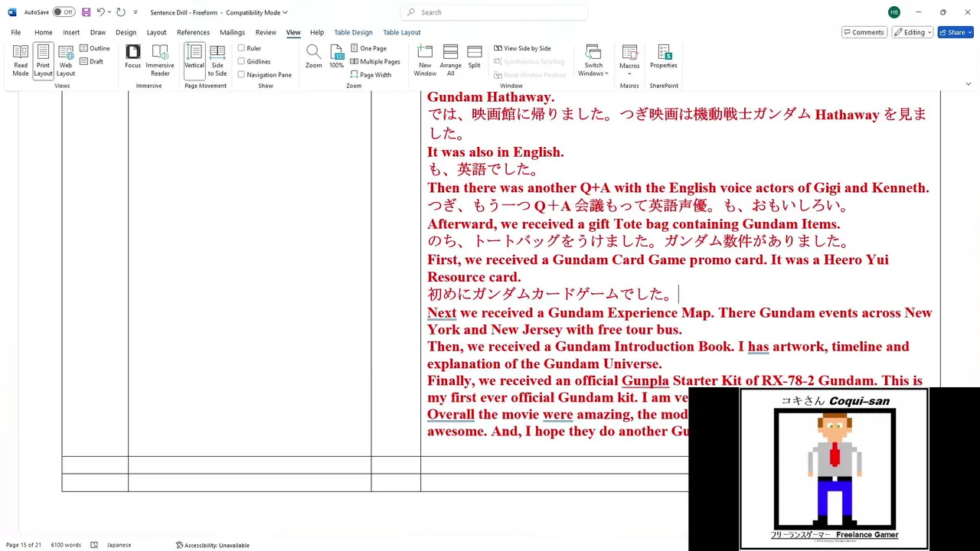This screenshot has height=551, width=980.
Task: Select Print Layout view
Action: coord(43,60)
